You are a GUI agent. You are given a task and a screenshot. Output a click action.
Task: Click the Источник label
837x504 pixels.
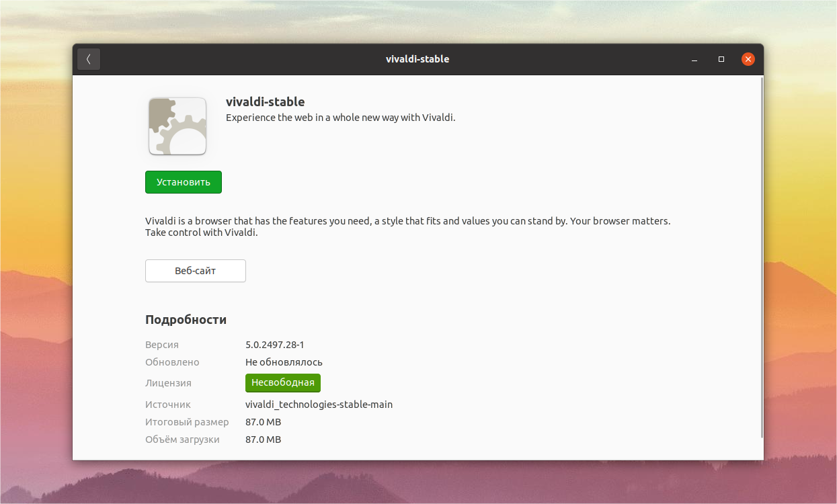point(168,405)
